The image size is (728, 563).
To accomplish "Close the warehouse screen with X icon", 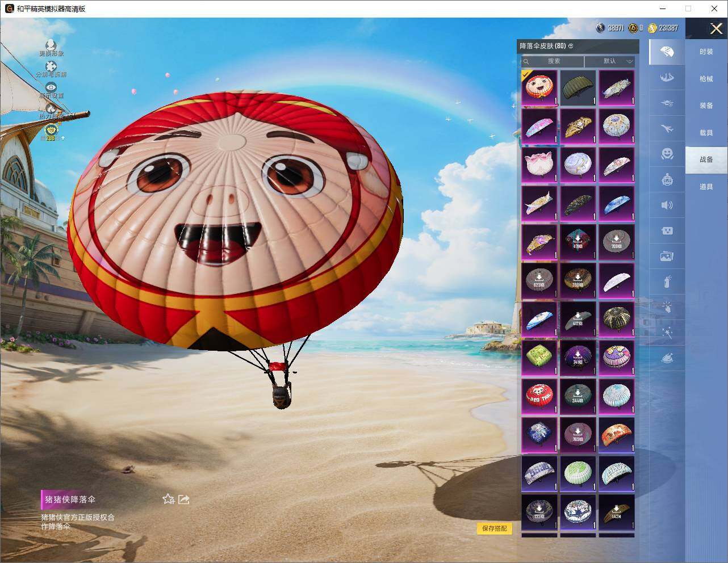I will pyautogui.click(x=716, y=29).
